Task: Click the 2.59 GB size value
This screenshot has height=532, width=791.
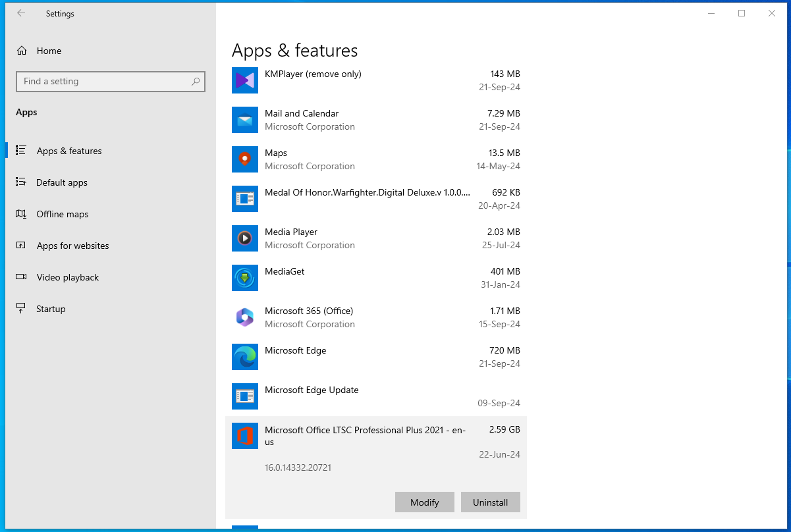Action: [505, 429]
